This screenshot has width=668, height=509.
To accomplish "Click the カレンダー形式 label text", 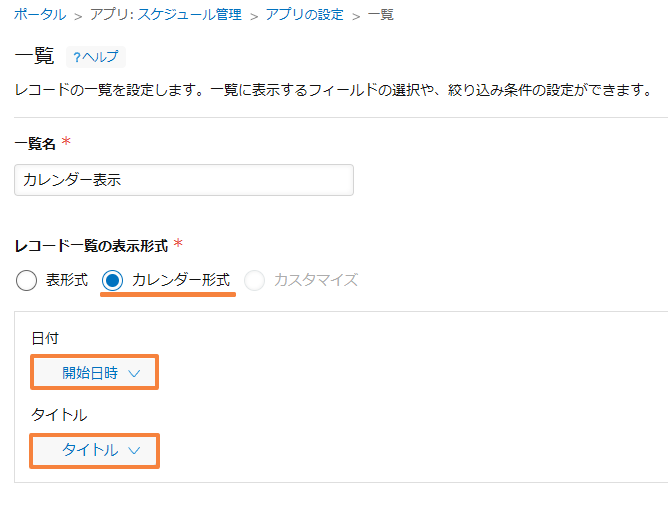I will coord(181,280).
